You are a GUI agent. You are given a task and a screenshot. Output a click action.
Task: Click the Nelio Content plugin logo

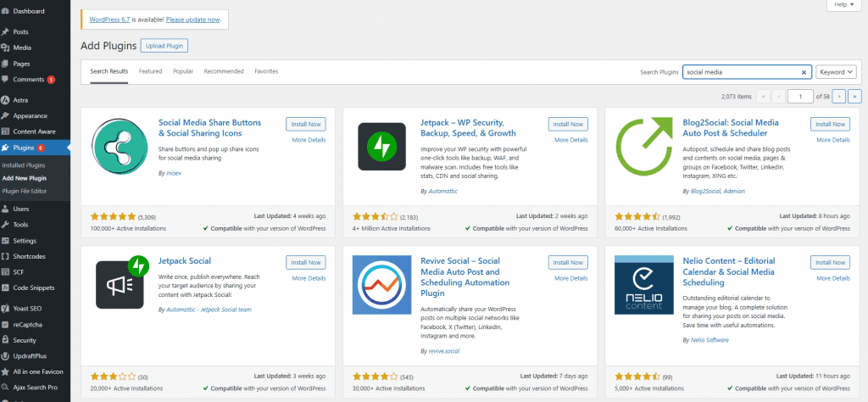(x=643, y=284)
